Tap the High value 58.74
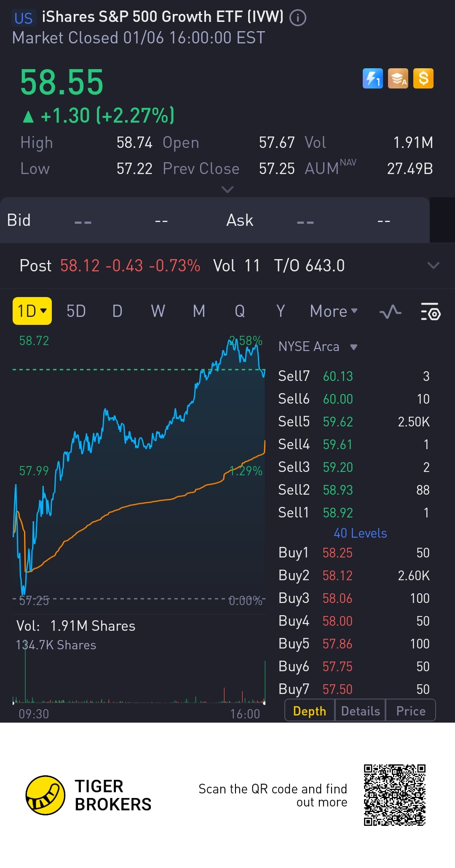Viewport: 455px width, 868px height. pyautogui.click(x=134, y=142)
